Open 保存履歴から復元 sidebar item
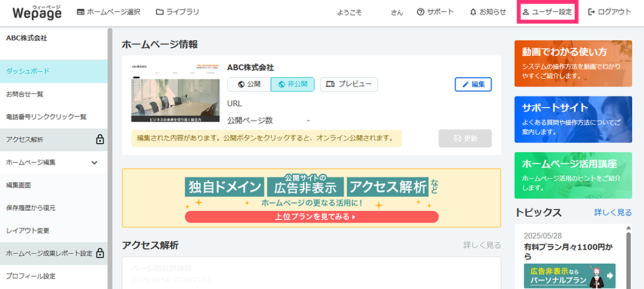The image size is (644, 289). (x=54, y=208)
